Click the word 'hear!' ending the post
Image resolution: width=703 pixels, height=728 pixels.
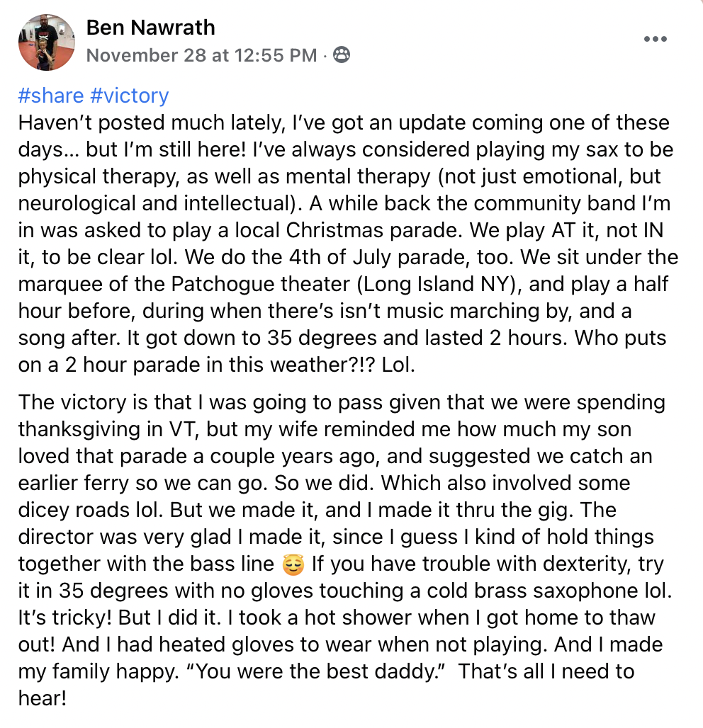tap(43, 698)
